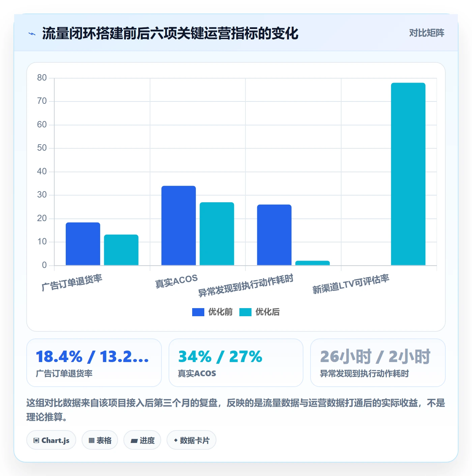The width and height of the screenshot is (472, 476).
Task: Click the lightning icon beside the title
Action: coord(32,34)
